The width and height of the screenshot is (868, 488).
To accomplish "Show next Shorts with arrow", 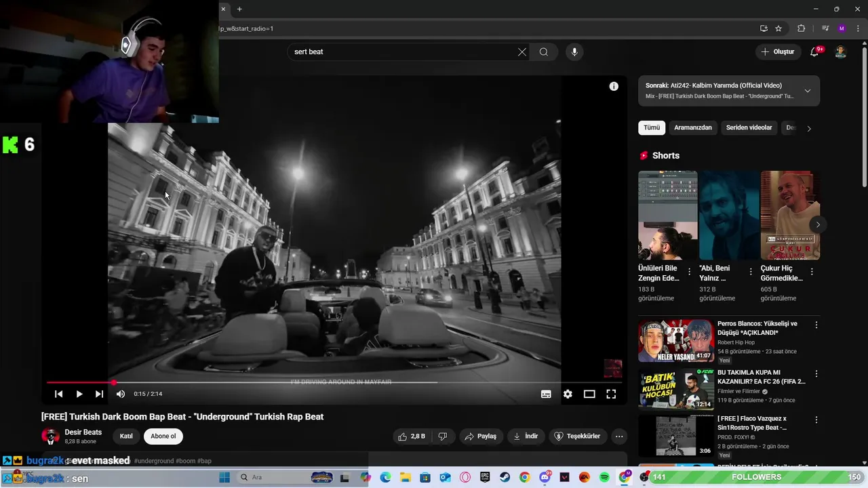I will (818, 224).
